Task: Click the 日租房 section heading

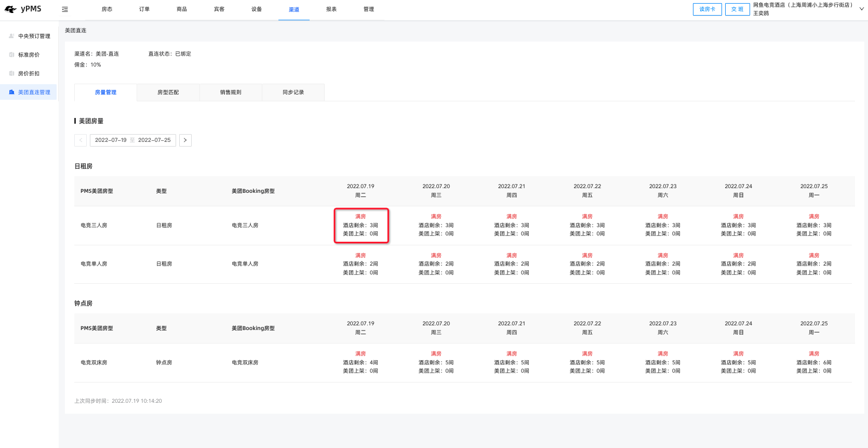Action: pos(84,166)
